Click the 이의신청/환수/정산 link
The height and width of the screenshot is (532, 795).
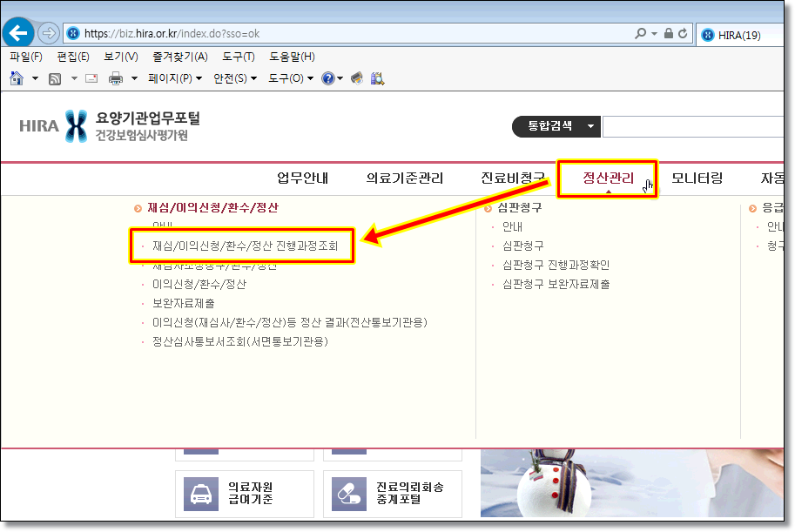(199, 284)
